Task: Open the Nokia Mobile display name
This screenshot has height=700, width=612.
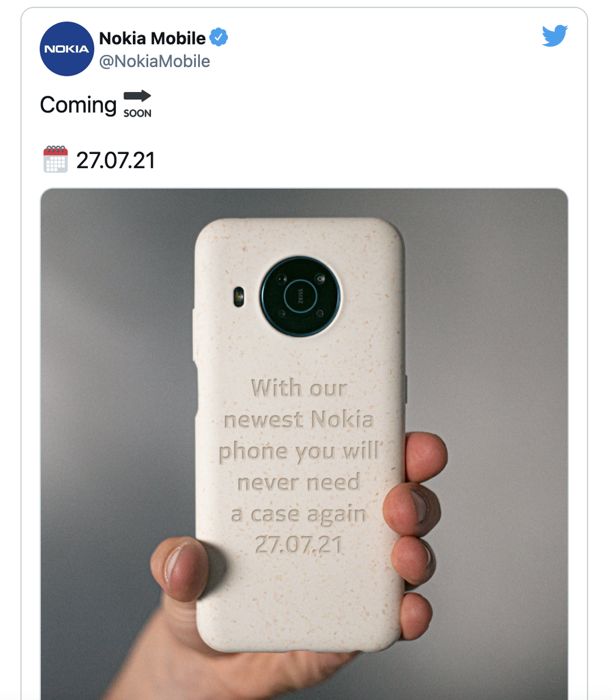Action: tap(152, 38)
